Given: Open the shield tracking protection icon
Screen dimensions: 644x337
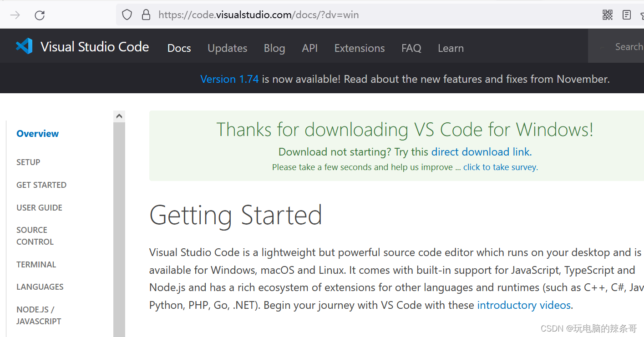Looking at the screenshot, I should 127,15.
